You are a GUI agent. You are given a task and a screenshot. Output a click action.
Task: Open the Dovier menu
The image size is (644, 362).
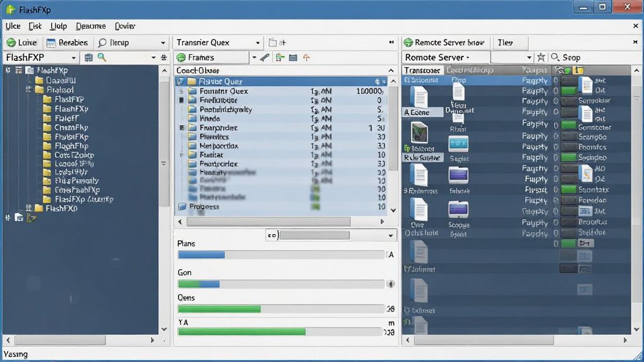pos(125,26)
